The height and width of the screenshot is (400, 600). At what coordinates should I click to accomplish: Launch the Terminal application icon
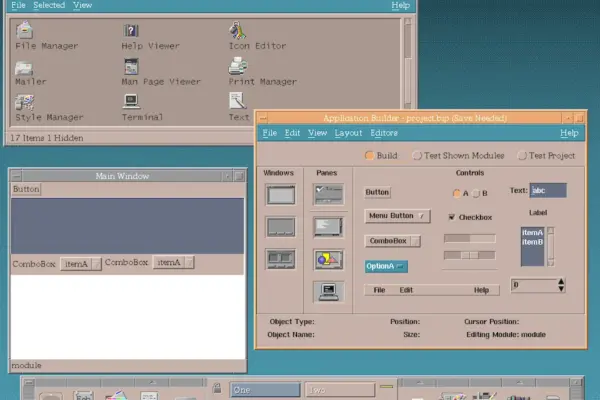[x=131, y=101]
